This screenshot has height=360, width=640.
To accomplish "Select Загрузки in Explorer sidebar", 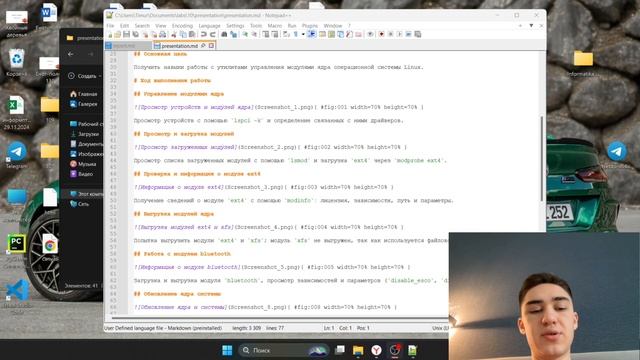I will pyautogui.click(x=85, y=134).
